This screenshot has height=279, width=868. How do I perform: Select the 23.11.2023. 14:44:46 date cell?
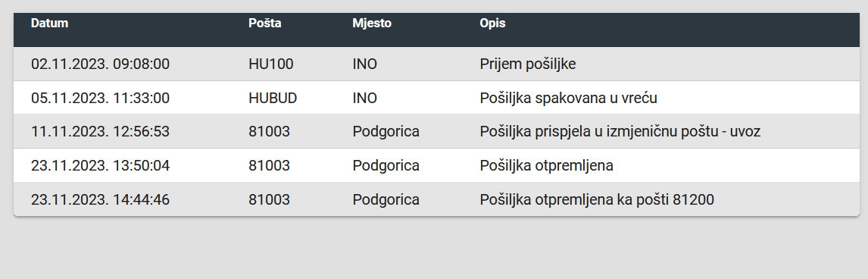pyautogui.click(x=100, y=199)
